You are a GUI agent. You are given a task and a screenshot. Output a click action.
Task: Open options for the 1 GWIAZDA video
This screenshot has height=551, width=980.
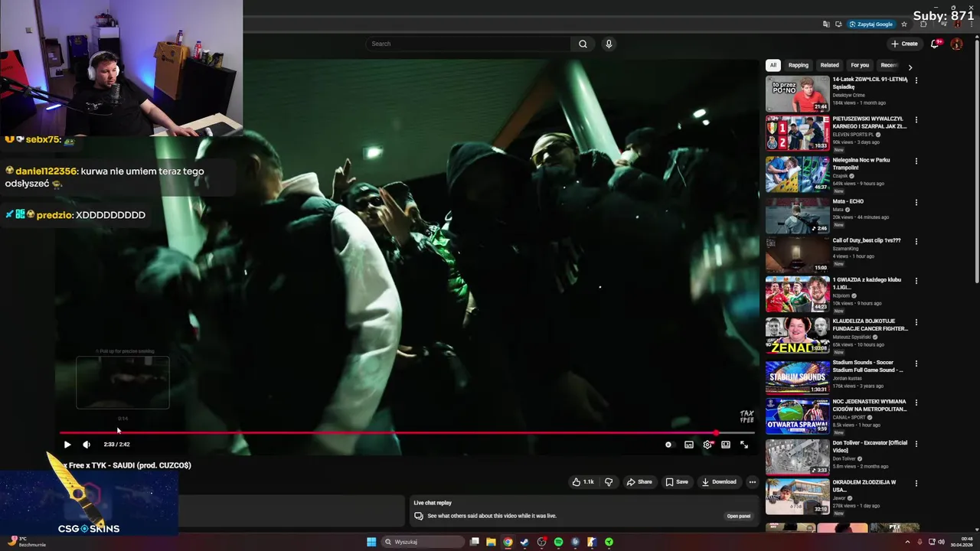(x=916, y=281)
